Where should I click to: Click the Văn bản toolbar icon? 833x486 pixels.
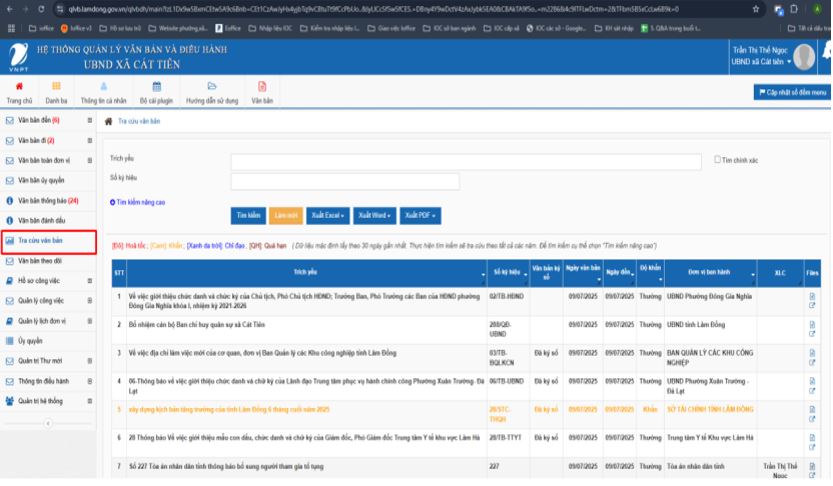click(x=262, y=88)
